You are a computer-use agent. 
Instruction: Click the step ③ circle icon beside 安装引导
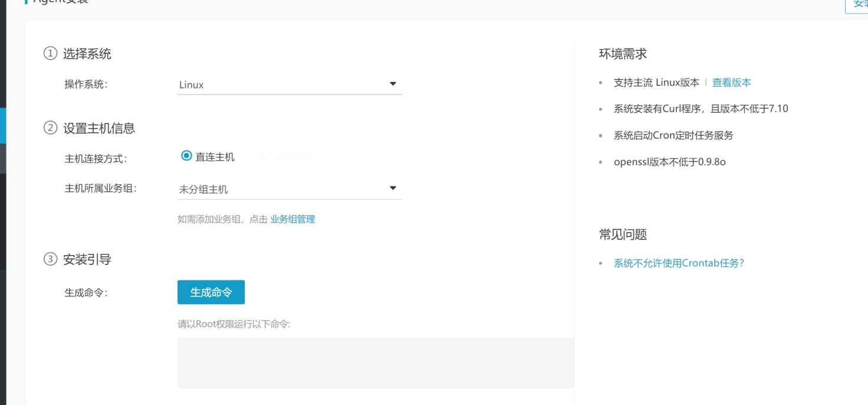click(50, 259)
